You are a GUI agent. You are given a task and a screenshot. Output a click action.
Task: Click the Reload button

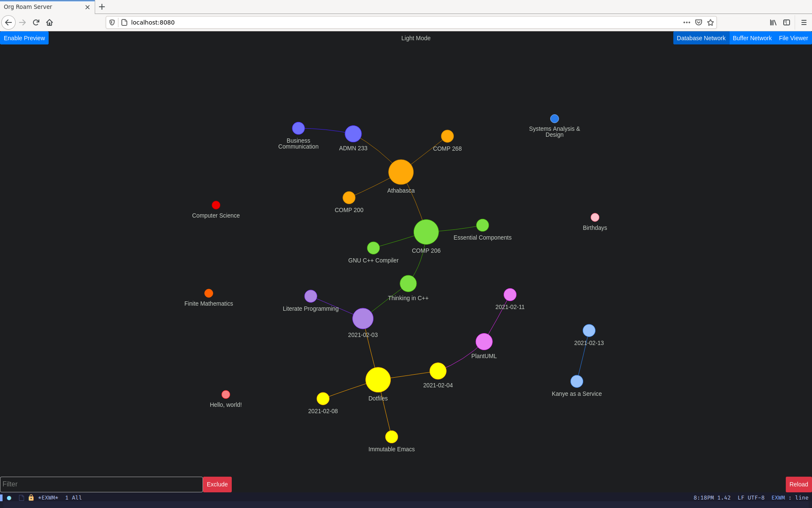(798, 484)
